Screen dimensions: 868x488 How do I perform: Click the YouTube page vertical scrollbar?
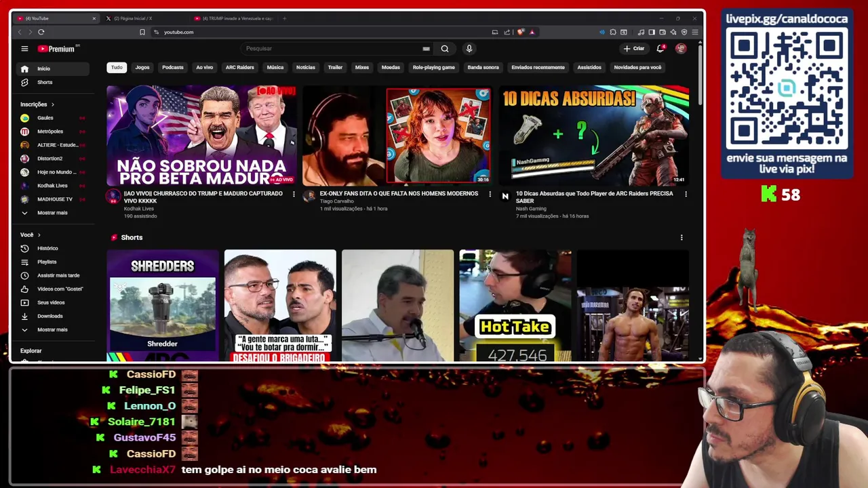coord(701,75)
